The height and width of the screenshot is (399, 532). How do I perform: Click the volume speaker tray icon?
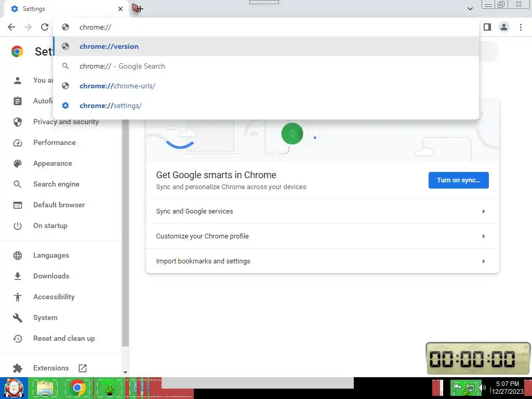pyautogui.click(x=482, y=387)
